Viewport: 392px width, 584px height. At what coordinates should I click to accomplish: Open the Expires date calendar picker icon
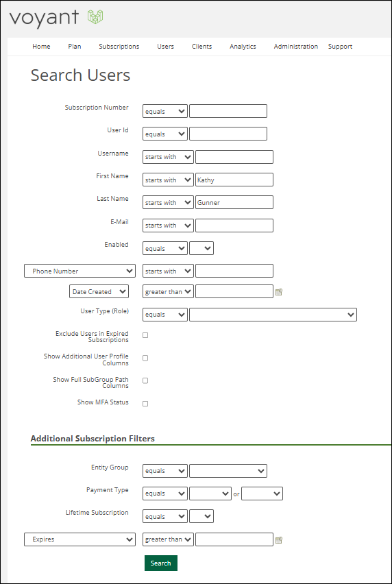click(x=279, y=539)
